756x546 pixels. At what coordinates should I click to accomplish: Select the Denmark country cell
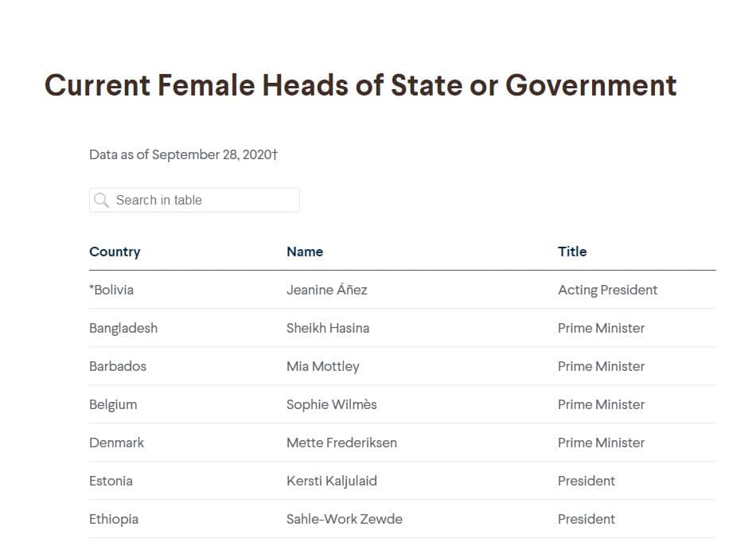tap(117, 443)
